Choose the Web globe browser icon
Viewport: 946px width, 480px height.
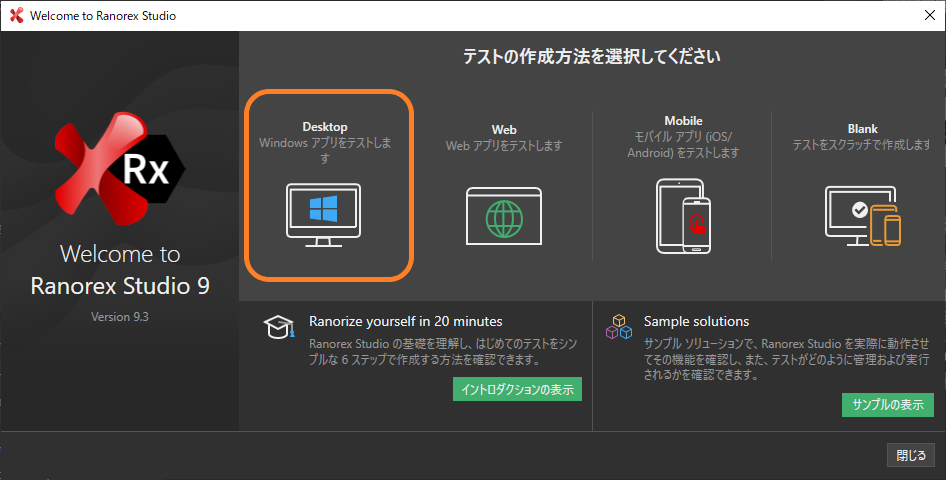tap(504, 216)
